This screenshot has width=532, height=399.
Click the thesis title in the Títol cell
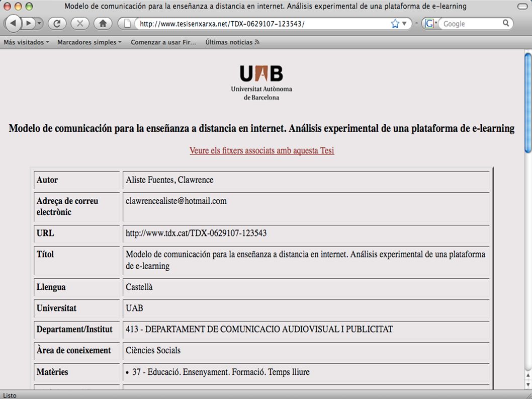(305, 260)
